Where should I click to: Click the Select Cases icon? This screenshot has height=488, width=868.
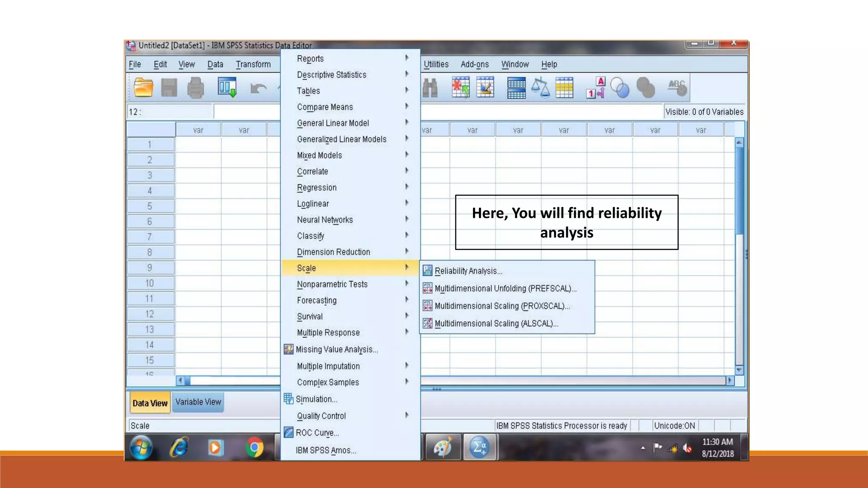[565, 87]
